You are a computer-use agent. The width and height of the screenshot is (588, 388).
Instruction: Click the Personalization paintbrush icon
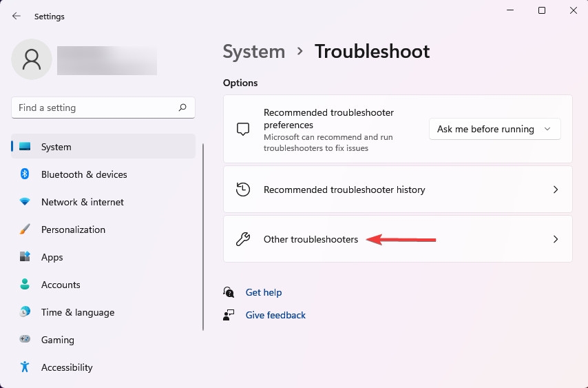tap(25, 229)
